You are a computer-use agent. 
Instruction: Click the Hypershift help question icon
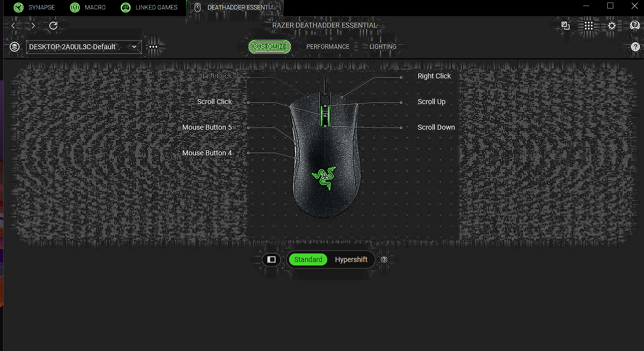coord(384,259)
